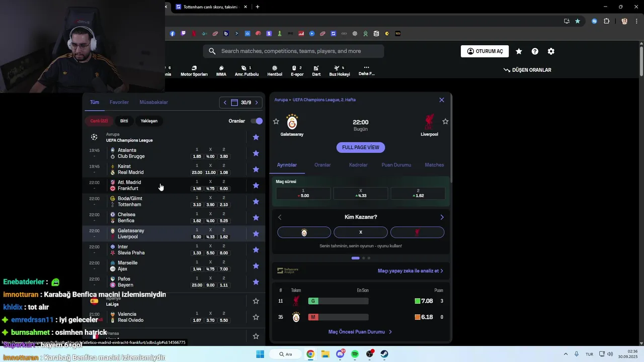Viewport: 644px width, 362px height.
Task: Filter by Yaklaşan upcoming matches
Action: (x=149, y=121)
